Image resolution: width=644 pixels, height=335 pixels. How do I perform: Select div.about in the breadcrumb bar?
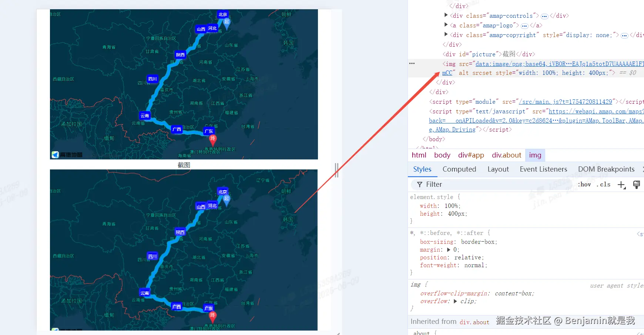coord(507,155)
